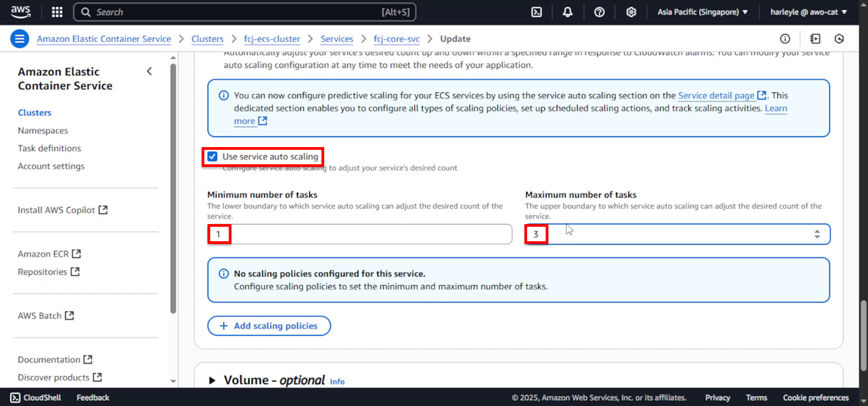Screen dimensions: 868x406
Task: Go to Amazon Elastic Container Service breadcrumb
Action: [x=104, y=39]
